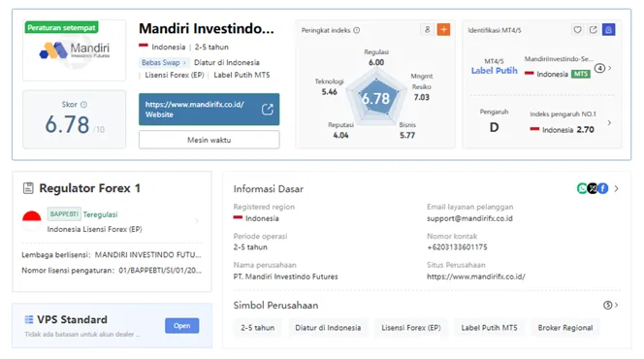Open the Mesin waktu button
This screenshot has height=359, width=644.
point(209,140)
